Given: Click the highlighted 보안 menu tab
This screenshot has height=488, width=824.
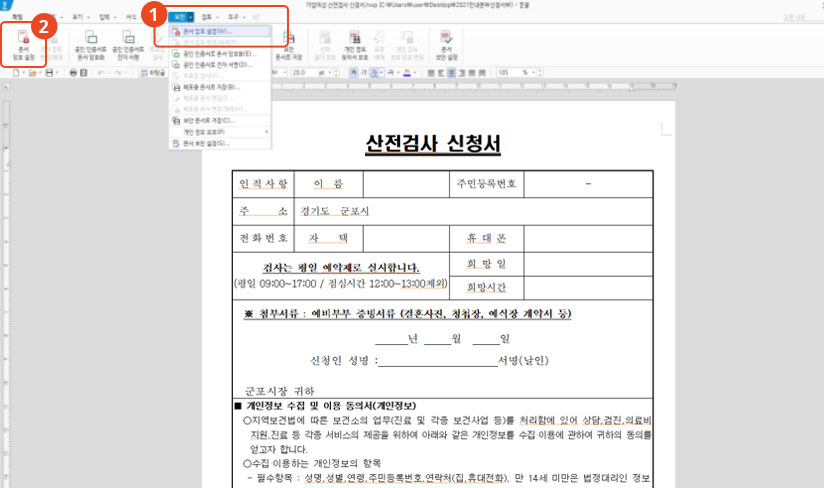Looking at the screenshot, I should point(182,17).
